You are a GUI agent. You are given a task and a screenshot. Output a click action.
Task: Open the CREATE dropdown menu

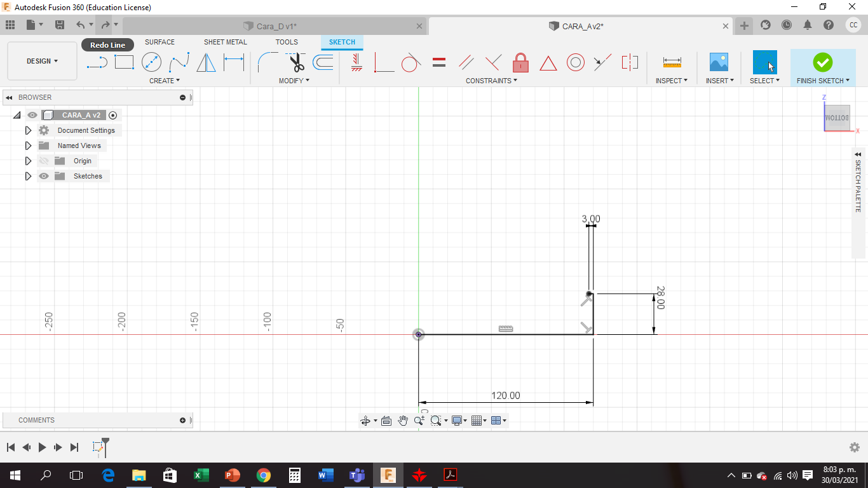coord(165,81)
